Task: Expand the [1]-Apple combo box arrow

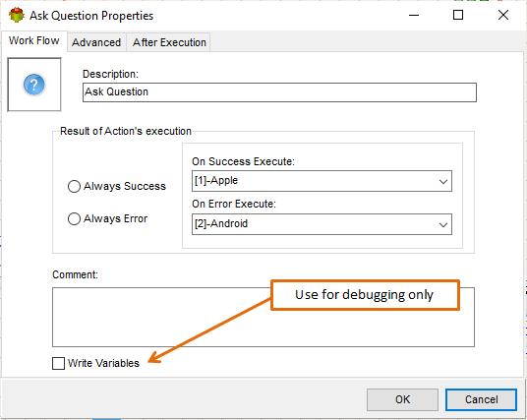Action: pos(443,182)
